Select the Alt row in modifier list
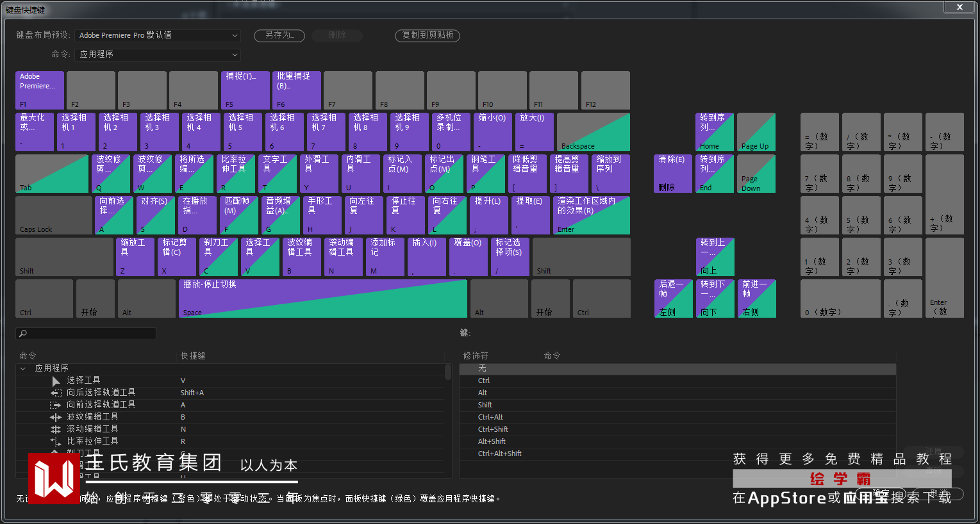This screenshot has height=524, width=980. [x=677, y=393]
